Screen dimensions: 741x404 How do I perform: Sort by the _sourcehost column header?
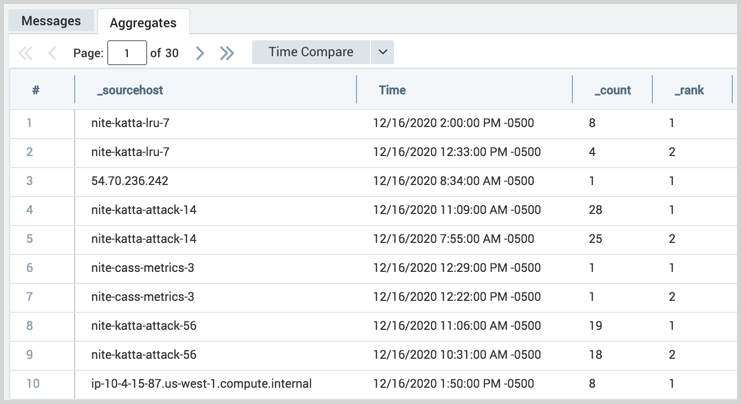[x=130, y=90]
